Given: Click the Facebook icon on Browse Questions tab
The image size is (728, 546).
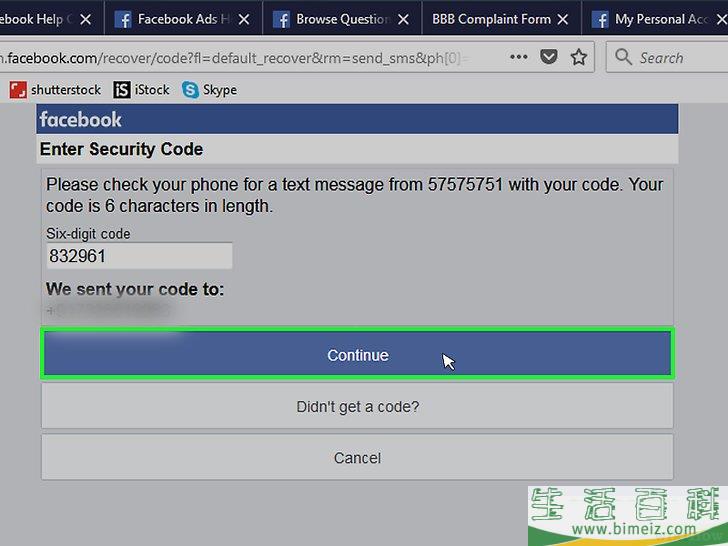Looking at the screenshot, I should click(281, 20).
